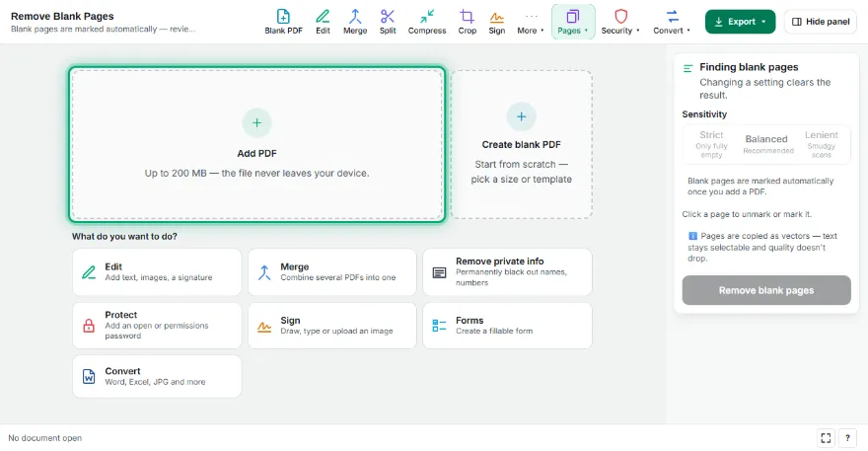Click the signature icon in Sign card
The width and height of the screenshot is (868, 451).
pos(264,327)
